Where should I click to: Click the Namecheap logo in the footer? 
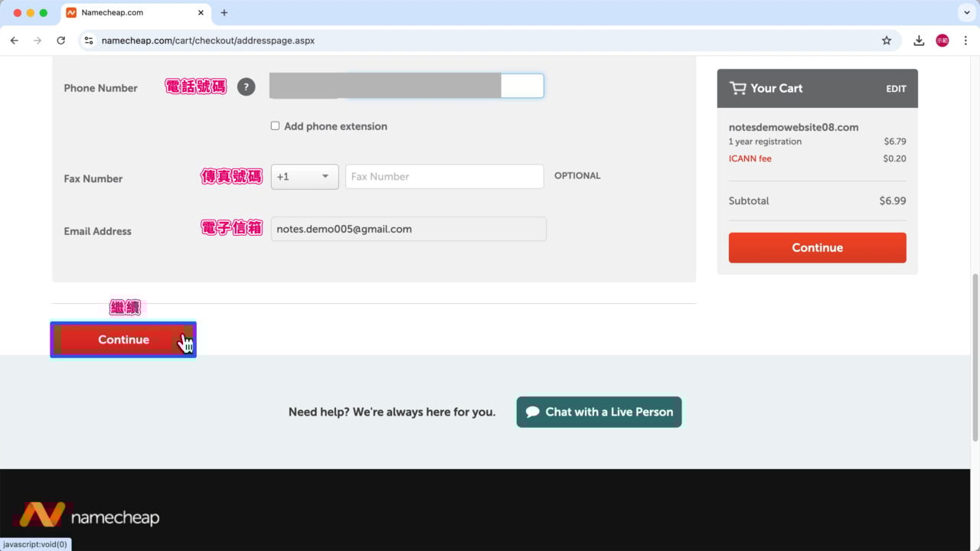(90, 517)
